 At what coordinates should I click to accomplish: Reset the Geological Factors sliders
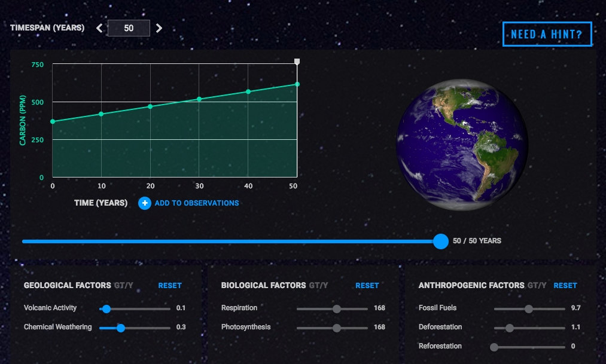[169, 286]
